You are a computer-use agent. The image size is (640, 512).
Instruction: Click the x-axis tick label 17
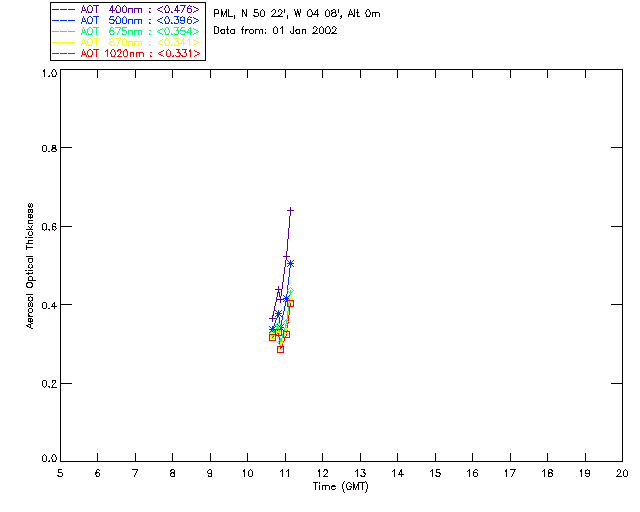click(x=510, y=473)
